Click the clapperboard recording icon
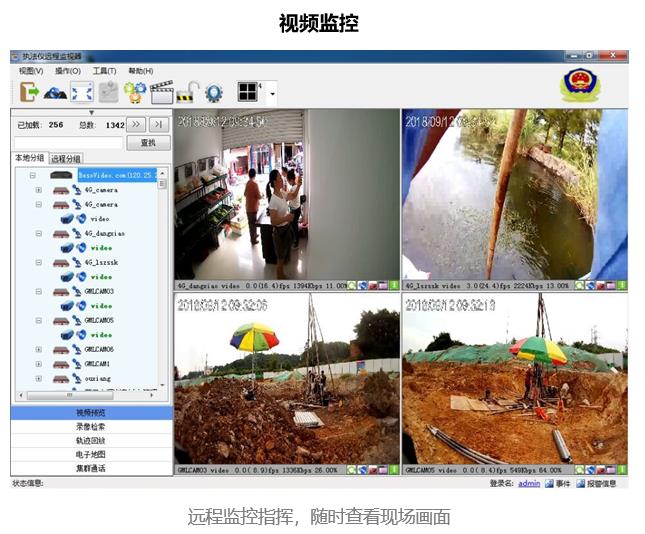The width and height of the screenshot is (645, 534). [x=161, y=93]
